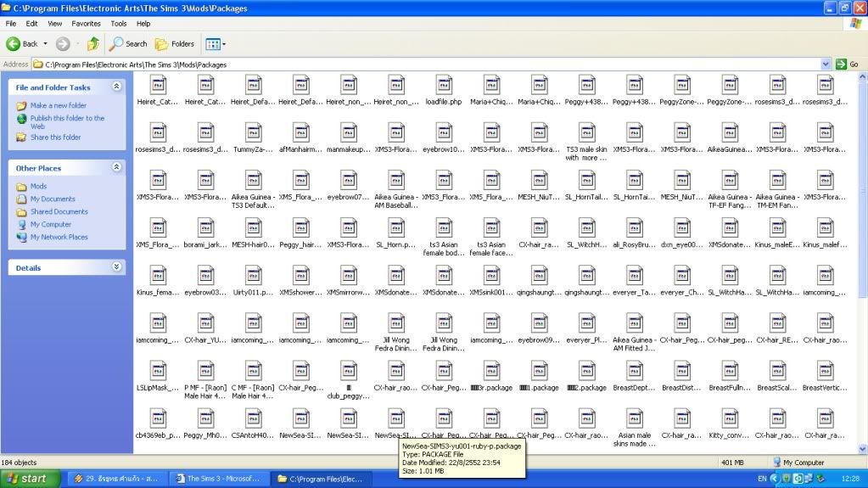
Task: Expand the Address bar dropdown
Action: (x=826, y=65)
